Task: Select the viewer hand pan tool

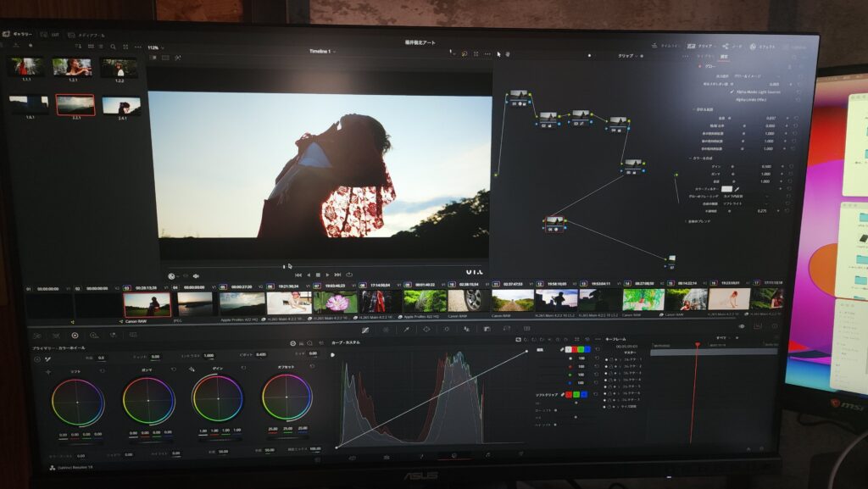Action: 507,54
